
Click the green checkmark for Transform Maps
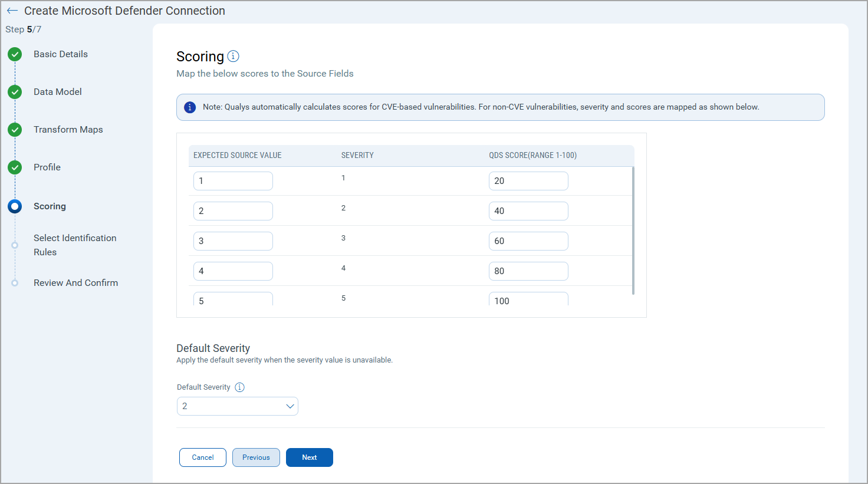pos(15,130)
